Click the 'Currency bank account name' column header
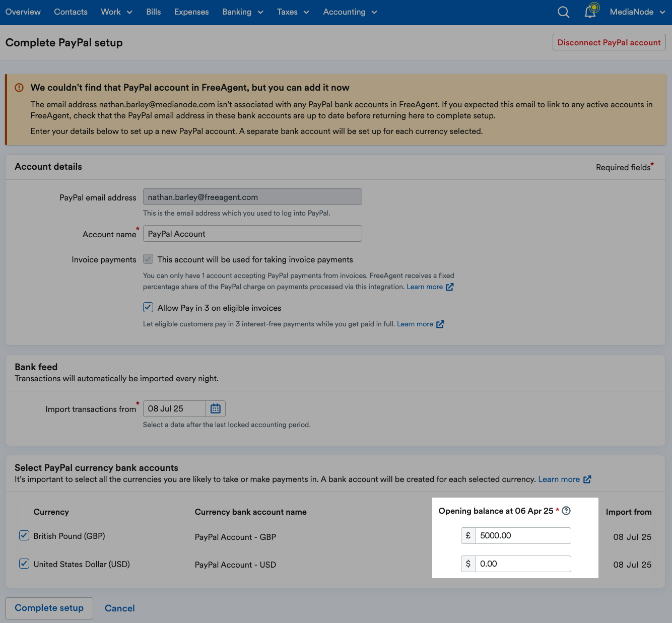 [x=250, y=512]
